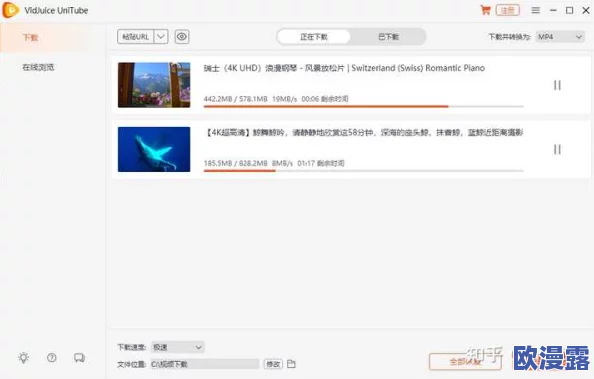Maximize the UniTube window
594x379 pixels.
(569, 10)
